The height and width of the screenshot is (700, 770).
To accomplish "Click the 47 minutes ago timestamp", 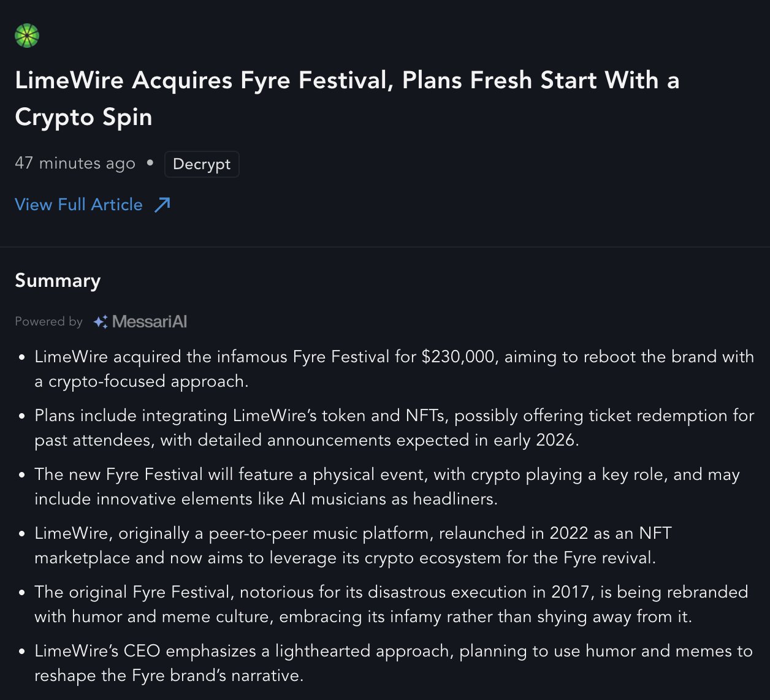I will 75,164.
